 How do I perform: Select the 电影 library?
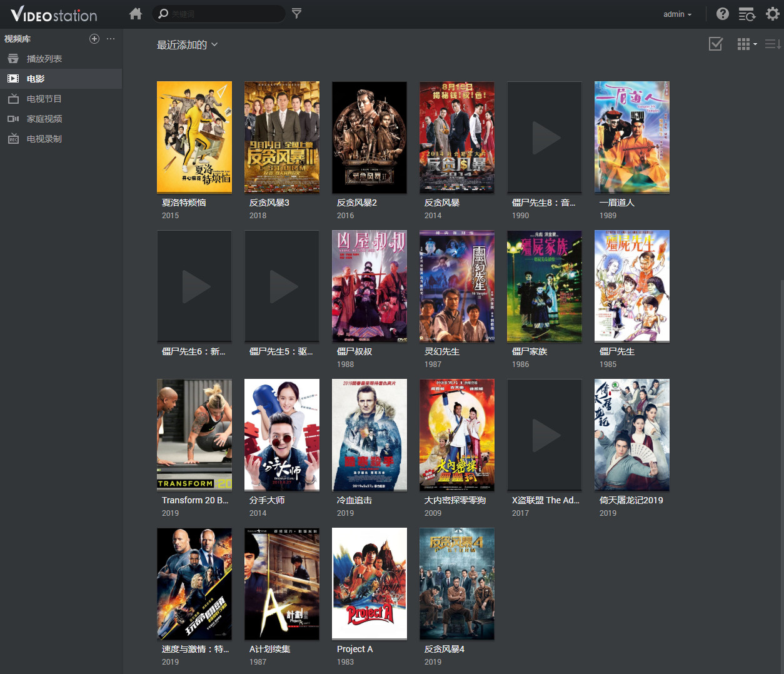(x=61, y=79)
